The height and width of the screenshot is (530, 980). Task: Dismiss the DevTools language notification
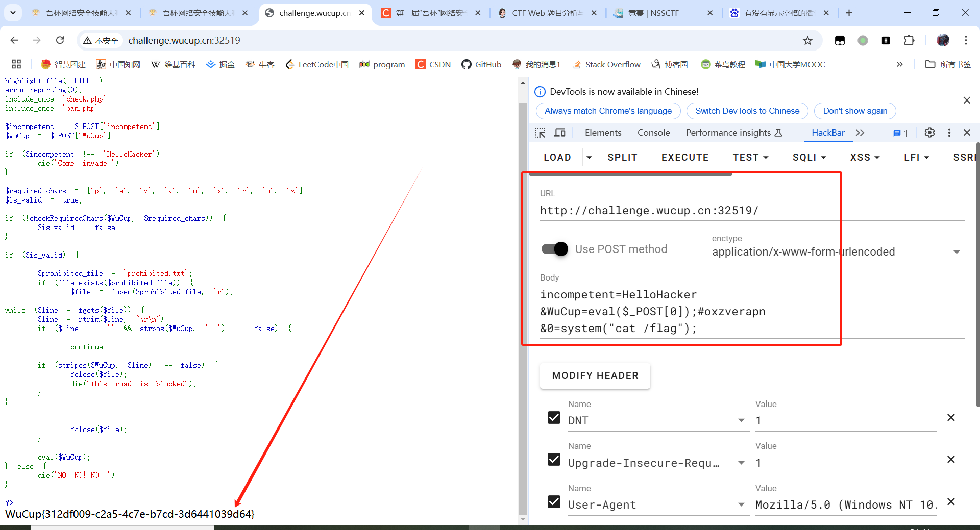coord(967,100)
